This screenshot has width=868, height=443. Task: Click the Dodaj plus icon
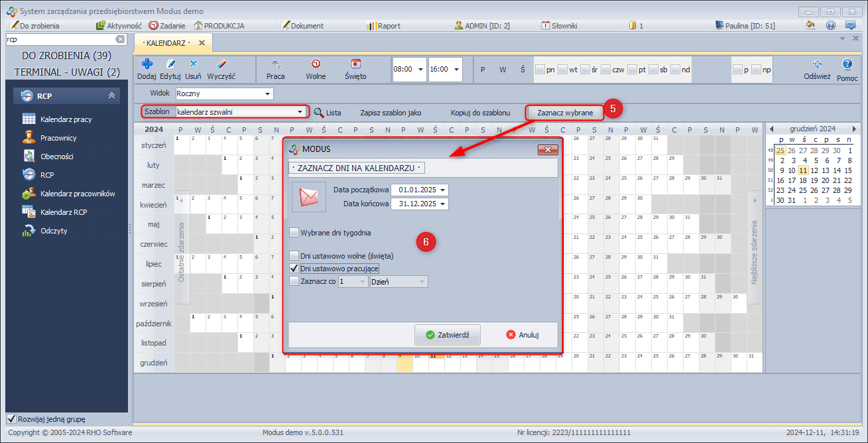[147, 64]
